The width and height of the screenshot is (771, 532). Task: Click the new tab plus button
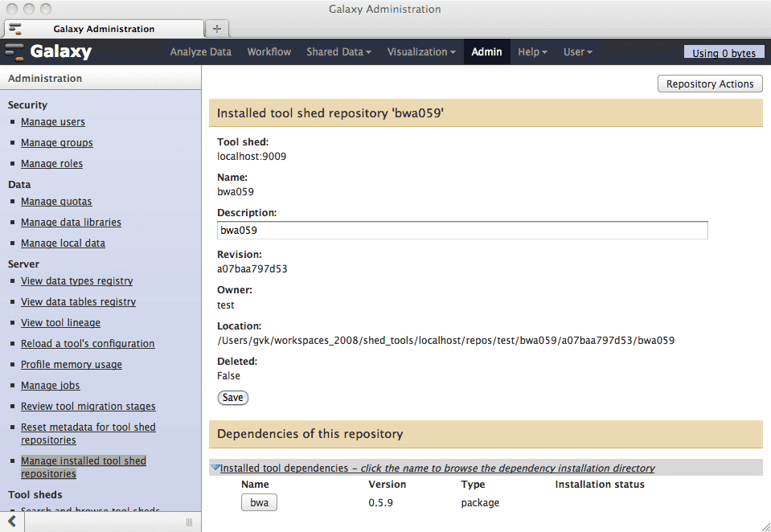click(216, 28)
